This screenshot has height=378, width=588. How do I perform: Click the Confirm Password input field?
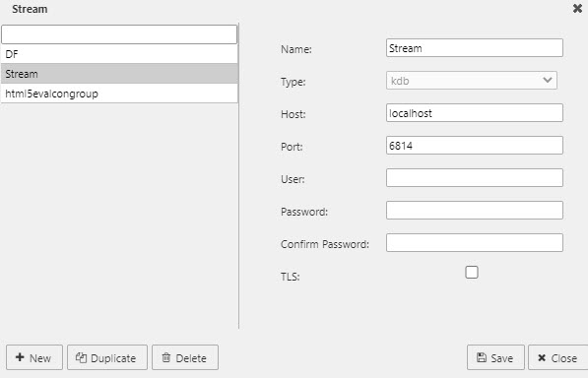coord(475,243)
